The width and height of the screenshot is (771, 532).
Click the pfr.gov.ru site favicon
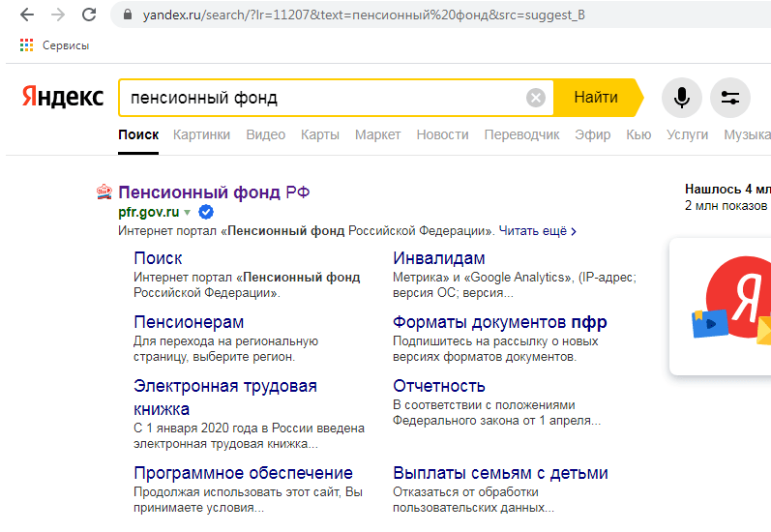[x=104, y=192]
